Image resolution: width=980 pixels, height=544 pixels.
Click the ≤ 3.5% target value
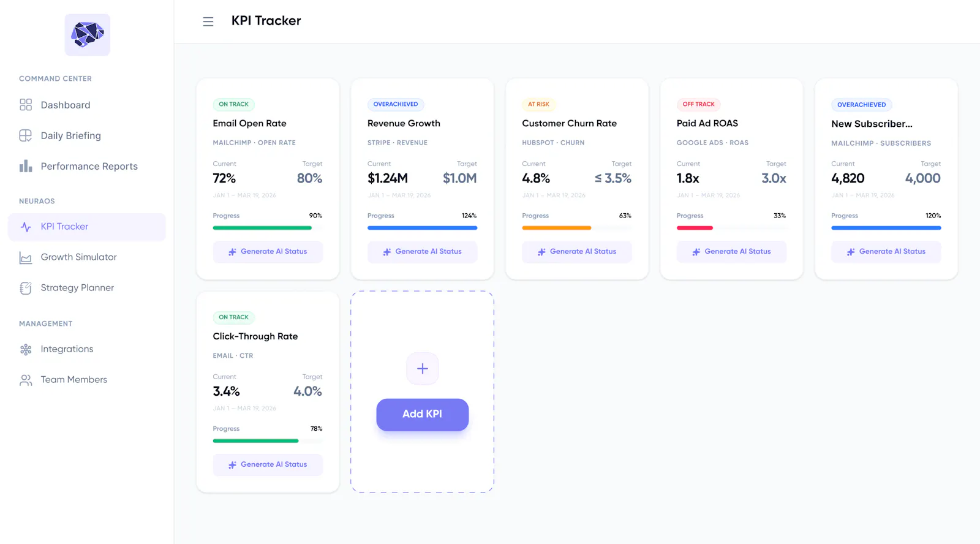tap(613, 179)
